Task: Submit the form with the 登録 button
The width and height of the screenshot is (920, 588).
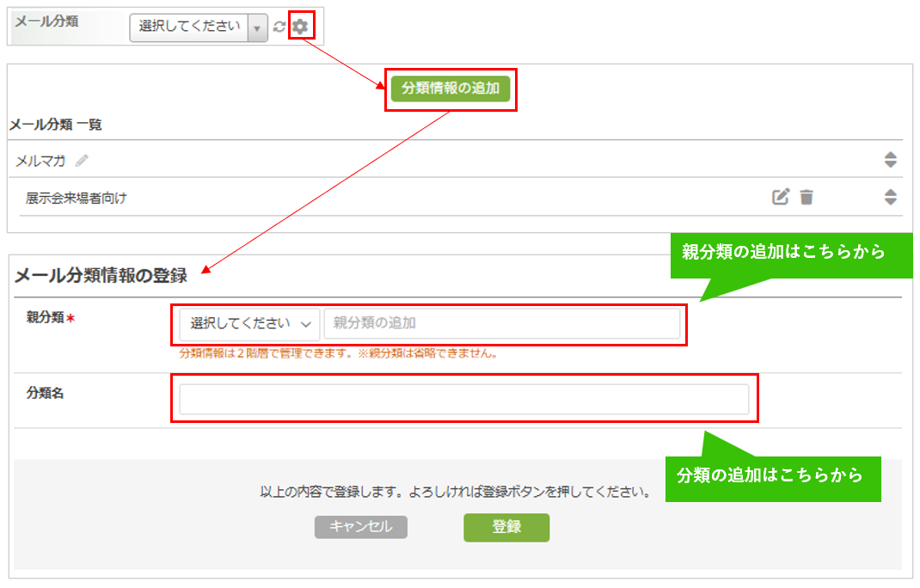Action: pos(506,527)
